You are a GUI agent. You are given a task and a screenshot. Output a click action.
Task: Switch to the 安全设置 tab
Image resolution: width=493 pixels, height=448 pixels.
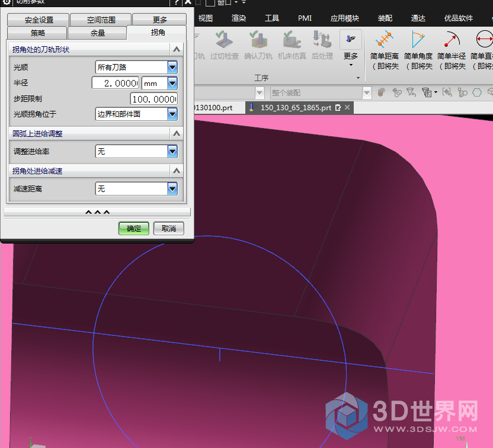(39, 20)
